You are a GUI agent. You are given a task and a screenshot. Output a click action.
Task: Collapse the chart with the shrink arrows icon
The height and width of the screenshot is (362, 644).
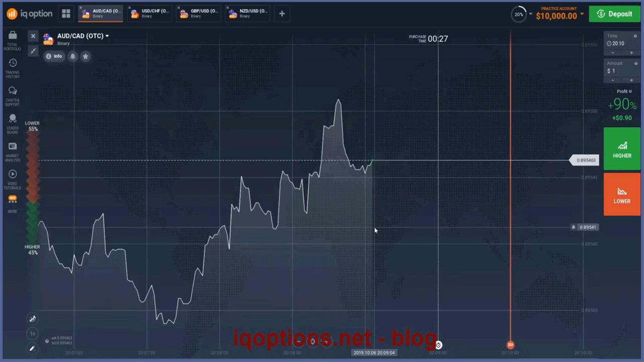(33, 51)
